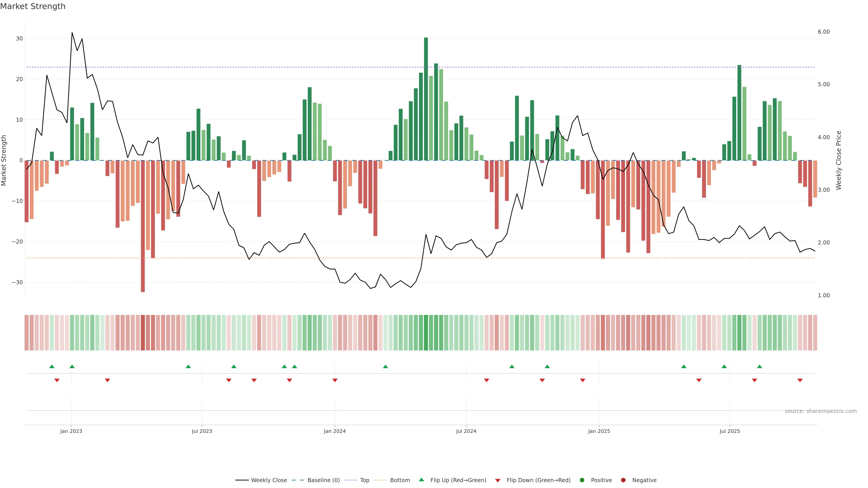Click the Market Strength chart title
Viewport: 868px width, 488px height.
(33, 6)
